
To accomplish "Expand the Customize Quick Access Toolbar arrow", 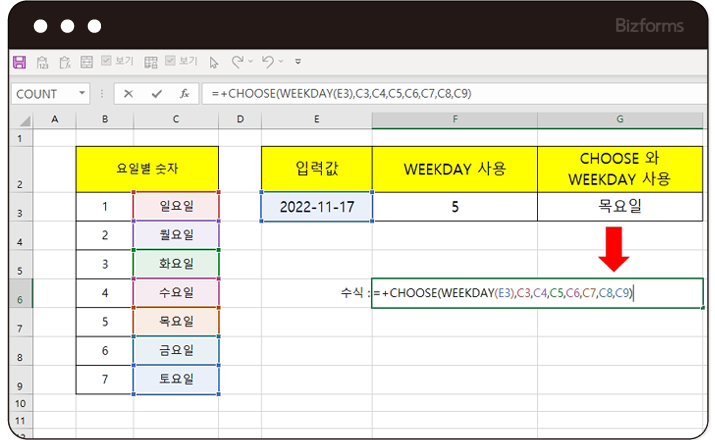I will (298, 62).
